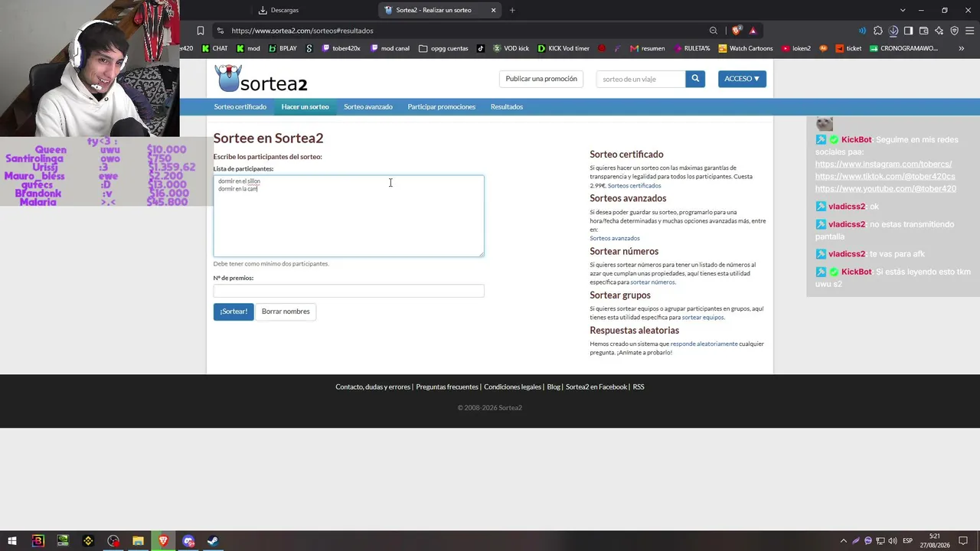Open the RULETA% bookmark
Image resolution: width=980 pixels, height=551 pixels.
[692, 48]
